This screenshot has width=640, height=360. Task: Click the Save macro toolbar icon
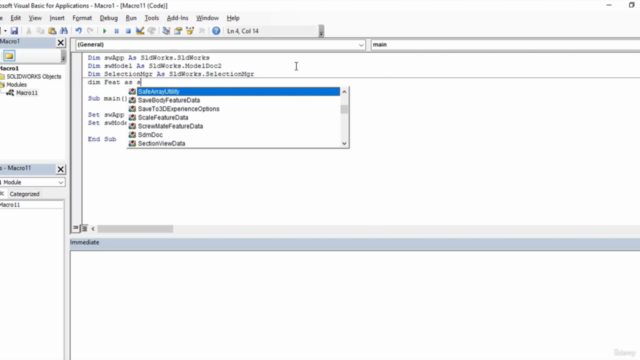point(14,31)
